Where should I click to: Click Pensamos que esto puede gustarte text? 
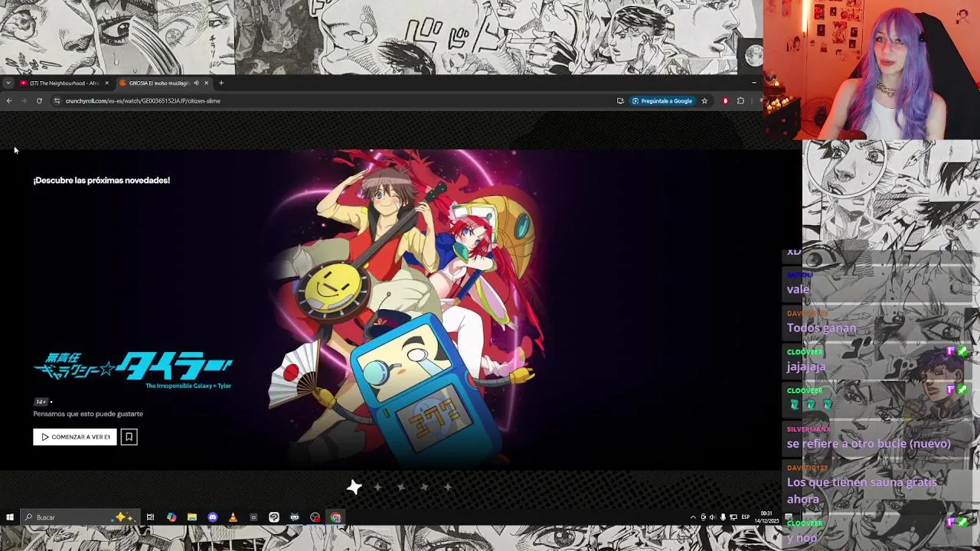88,414
